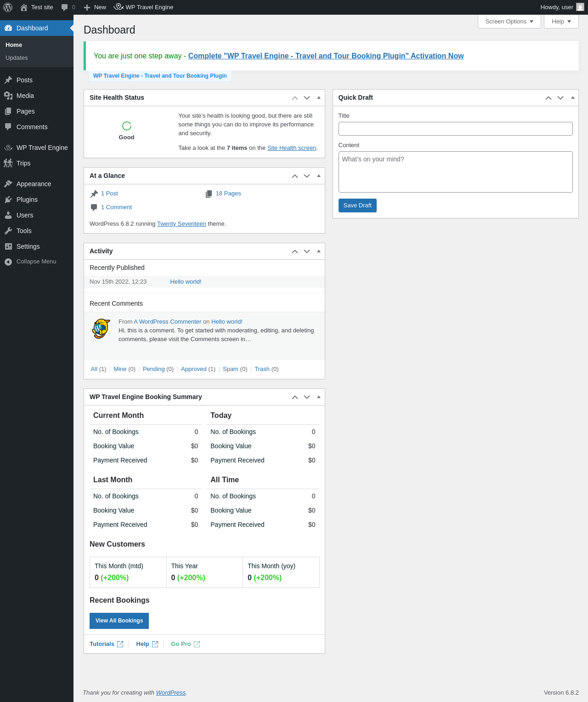588x702 pixels.
Task: Collapse the Quick Draft panel
Action: 572,97
